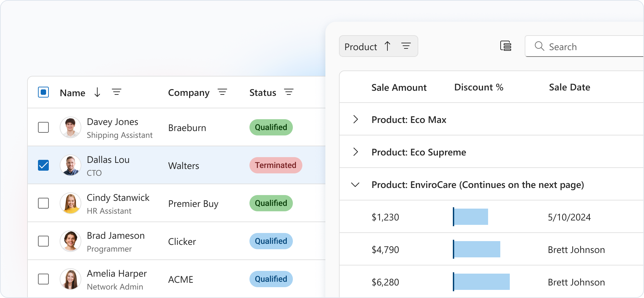Screen dimensions: 644x298
Task: Click the Sale Amount column header
Action: [x=399, y=87]
